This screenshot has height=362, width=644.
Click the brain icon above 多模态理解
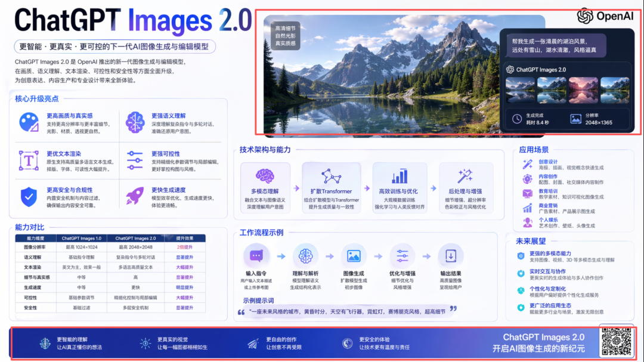(x=265, y=177)
